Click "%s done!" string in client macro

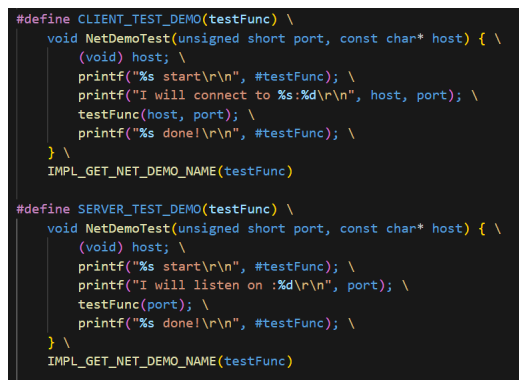coord(186,134)
